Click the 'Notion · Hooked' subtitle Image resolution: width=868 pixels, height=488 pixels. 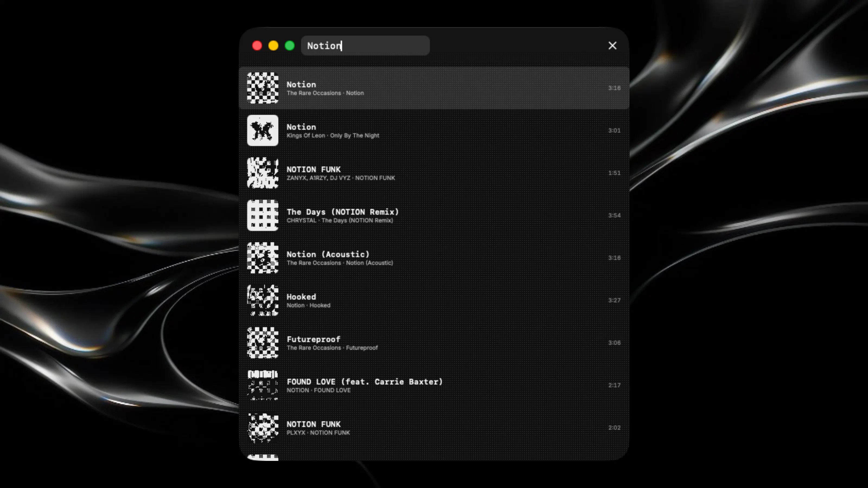click(x=308, y=305)
